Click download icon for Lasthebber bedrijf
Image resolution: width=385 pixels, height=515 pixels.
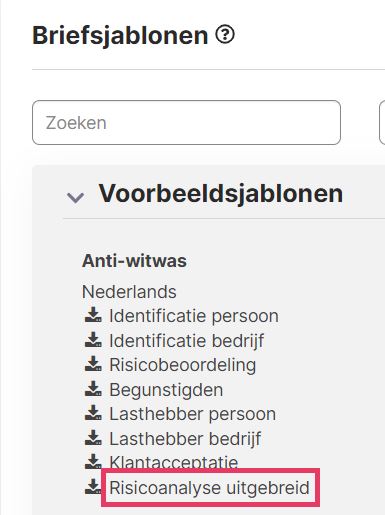pyautogui.click(x=93, y=438)
